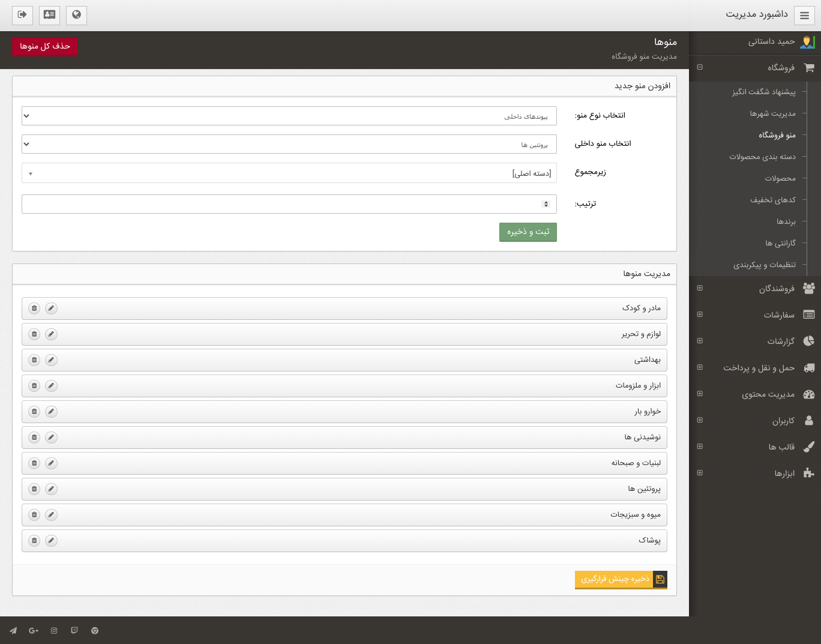Open the profile card icon in header

pos(49,15)
